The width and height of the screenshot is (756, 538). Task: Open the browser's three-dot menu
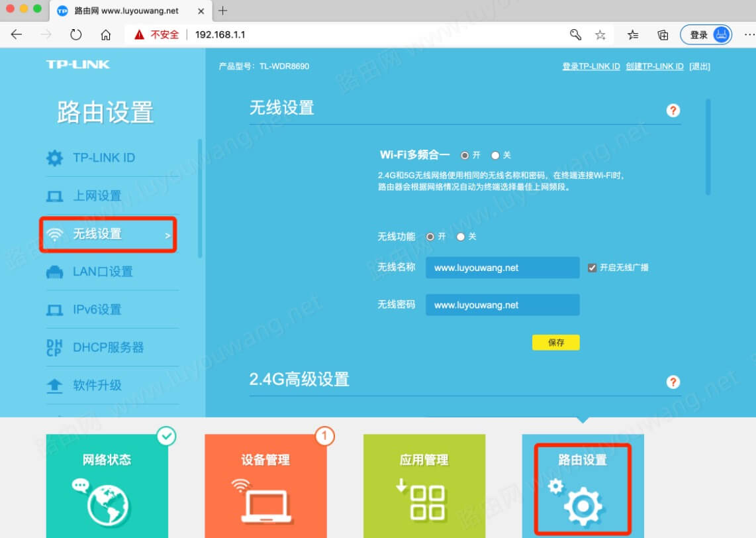pos(749,34)
